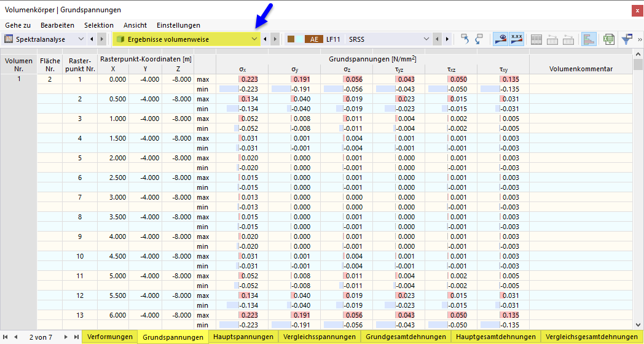Click the filter funnel icon
644x344 pixels.
pos(626,39)
